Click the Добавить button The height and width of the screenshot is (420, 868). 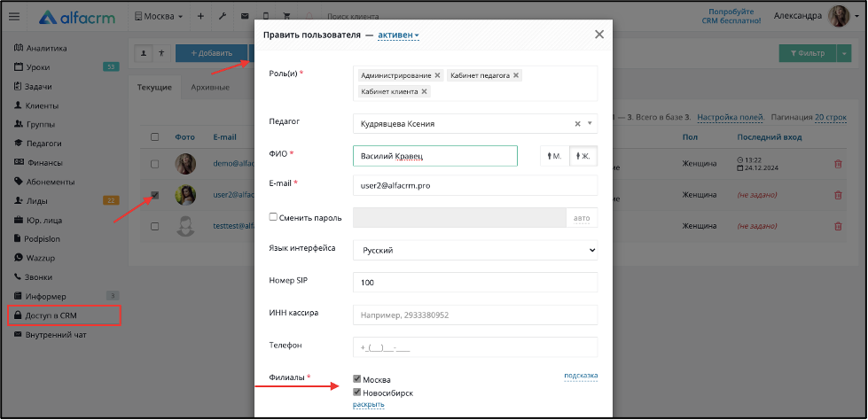(212, 53)
